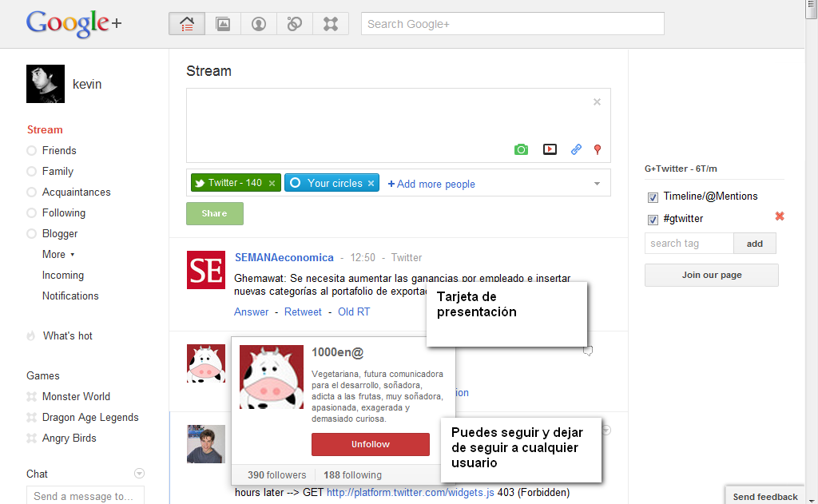Open the Games icon in top bar
This screenshot has width=818, height=504.
click(331, 24)
